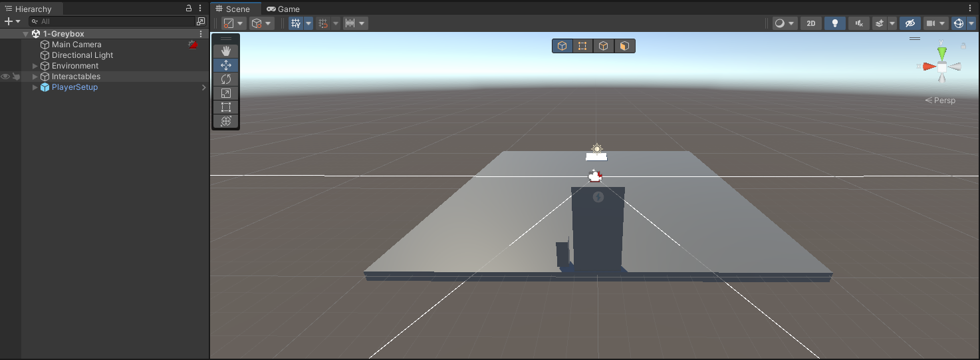Toggle scene lighting with the lightbulb
The image size is (980, 360).
pyautogui.click(x=835, y=23)
